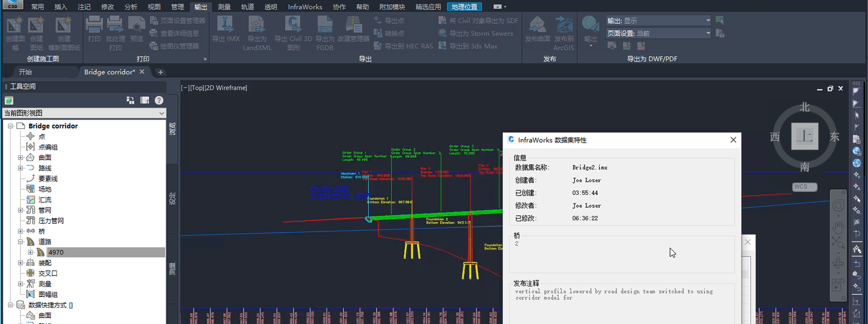Open the 输出 ribbon tab
Viewport: 868px width, 324px height.
[x=201, y=7]
